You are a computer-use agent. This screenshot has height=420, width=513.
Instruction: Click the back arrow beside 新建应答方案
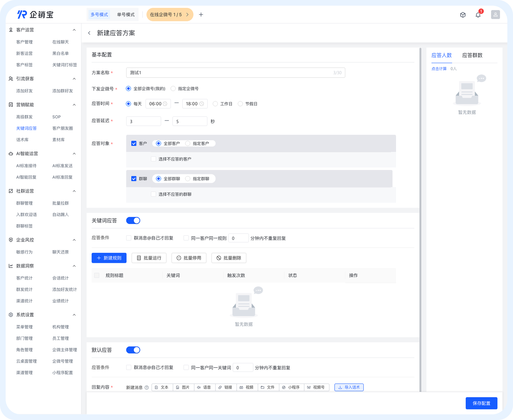point(89,33)
